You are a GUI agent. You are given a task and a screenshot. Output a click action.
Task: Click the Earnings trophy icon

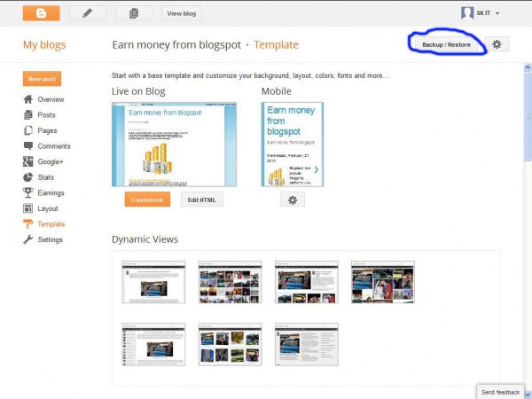coord(27,192)
